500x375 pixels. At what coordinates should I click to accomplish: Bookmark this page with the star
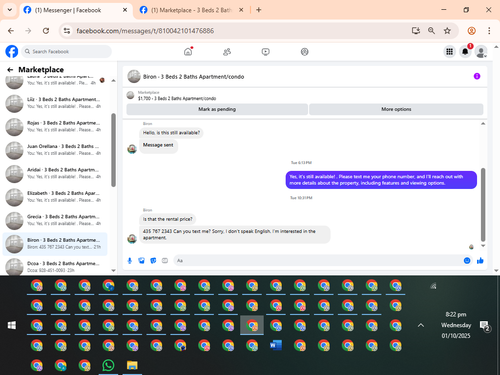click(447, 31)
